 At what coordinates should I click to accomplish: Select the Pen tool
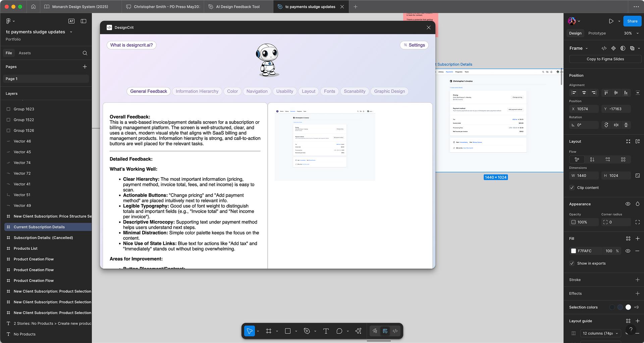click(306, 331)
